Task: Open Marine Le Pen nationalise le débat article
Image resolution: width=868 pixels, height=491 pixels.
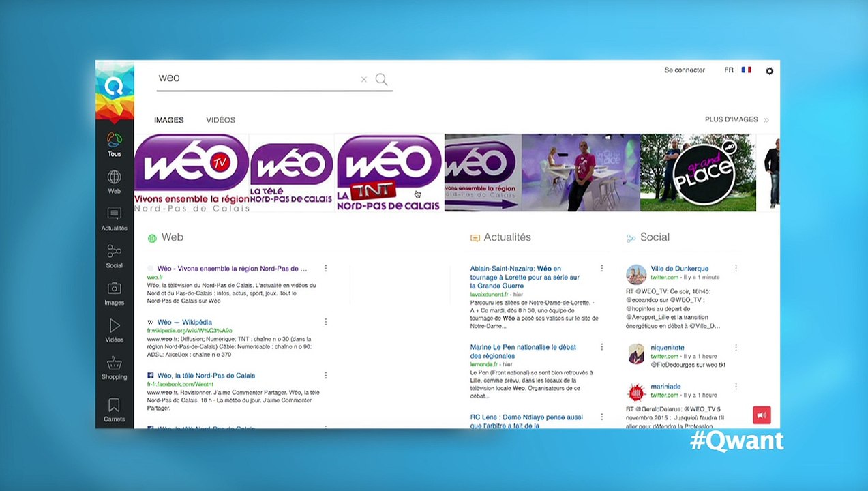Action: [x=523, y=352]
